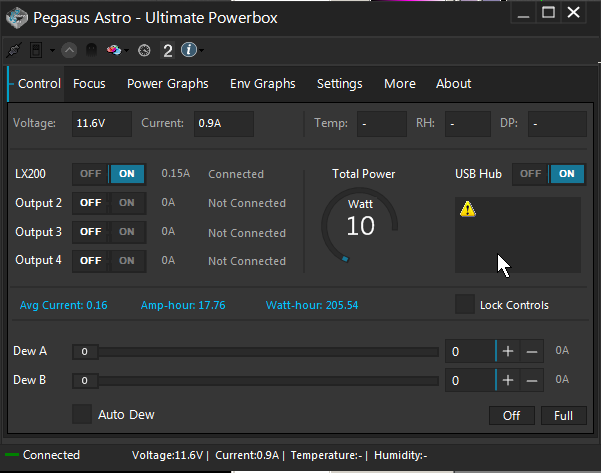
Task: Click the Watt-hour: 205.54 text
Action: coord(312,305)
